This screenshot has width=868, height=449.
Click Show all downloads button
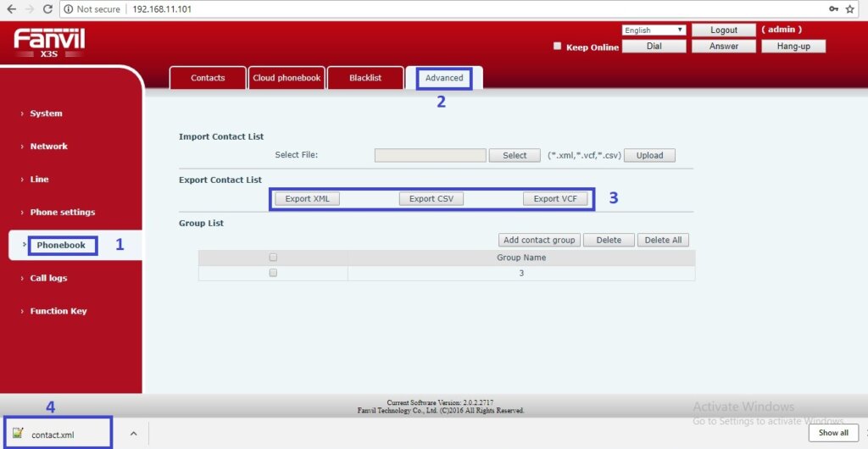click(832, 433)
